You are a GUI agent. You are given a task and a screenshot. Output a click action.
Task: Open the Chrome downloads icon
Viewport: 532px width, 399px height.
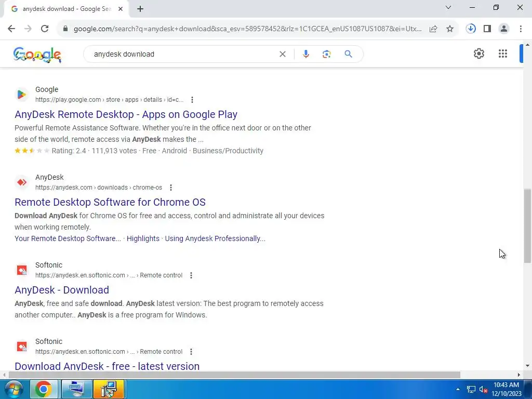click(x=471, y=29)
